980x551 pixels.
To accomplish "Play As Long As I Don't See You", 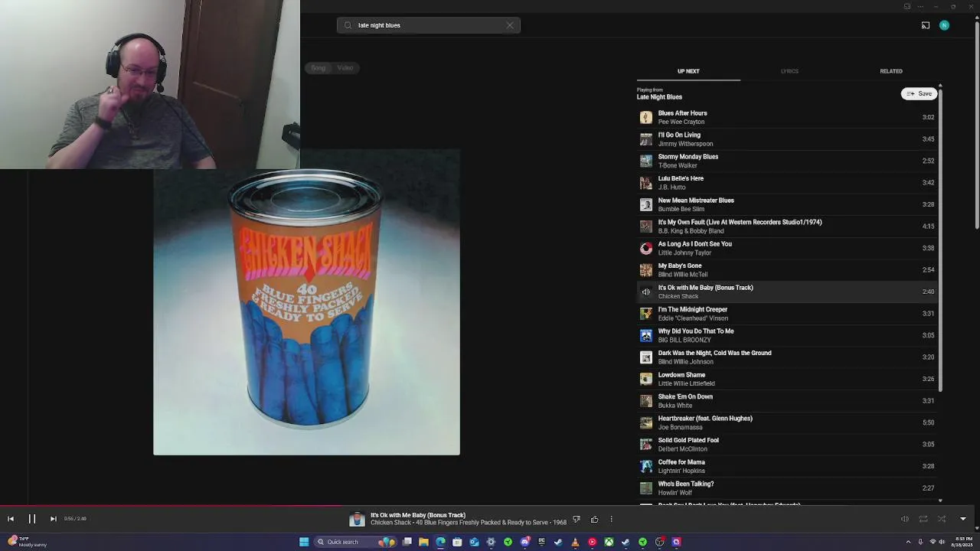I will (x=787, y=248).
